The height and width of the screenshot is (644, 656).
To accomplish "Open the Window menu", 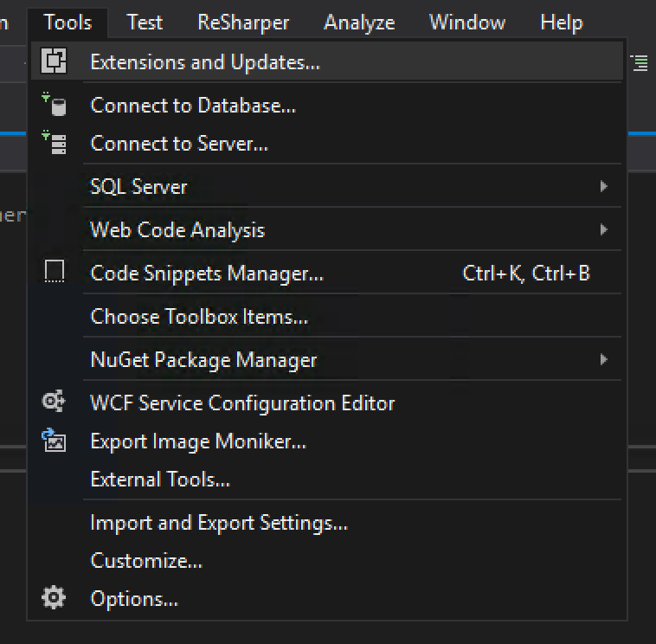I will [x=467, y=23].
